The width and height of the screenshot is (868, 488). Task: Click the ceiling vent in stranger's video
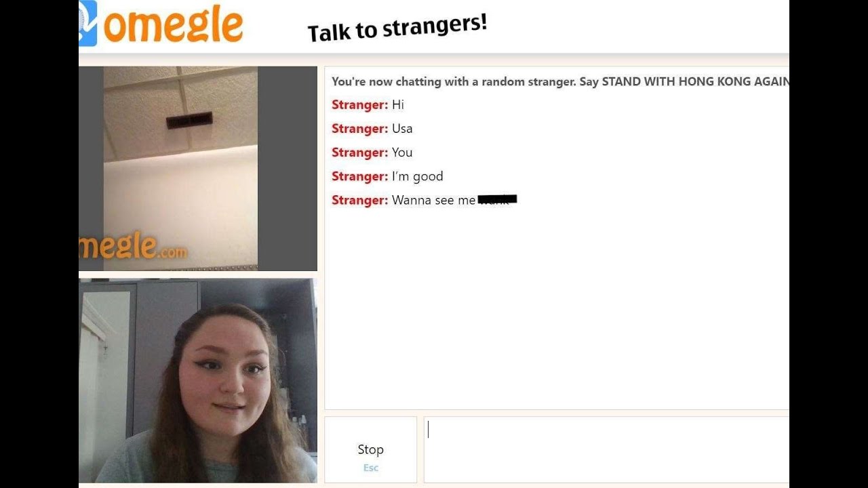(x=189, y=121)
